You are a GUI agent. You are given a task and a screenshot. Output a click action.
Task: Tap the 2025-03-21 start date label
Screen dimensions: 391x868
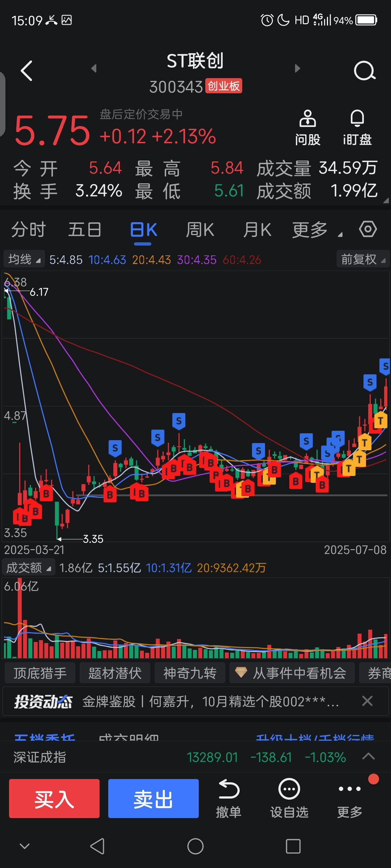(x=34, y=550)
